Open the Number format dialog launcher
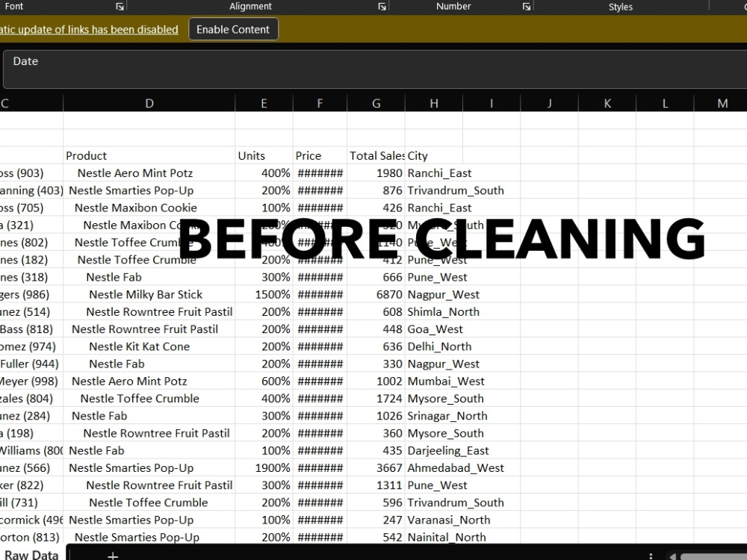 point(526,7)
